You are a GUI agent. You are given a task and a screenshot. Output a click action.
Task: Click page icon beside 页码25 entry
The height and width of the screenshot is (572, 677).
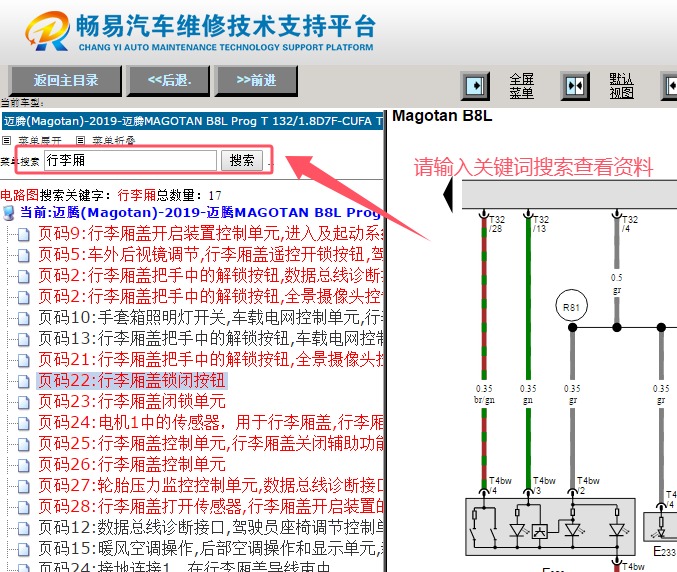[23, 444]
